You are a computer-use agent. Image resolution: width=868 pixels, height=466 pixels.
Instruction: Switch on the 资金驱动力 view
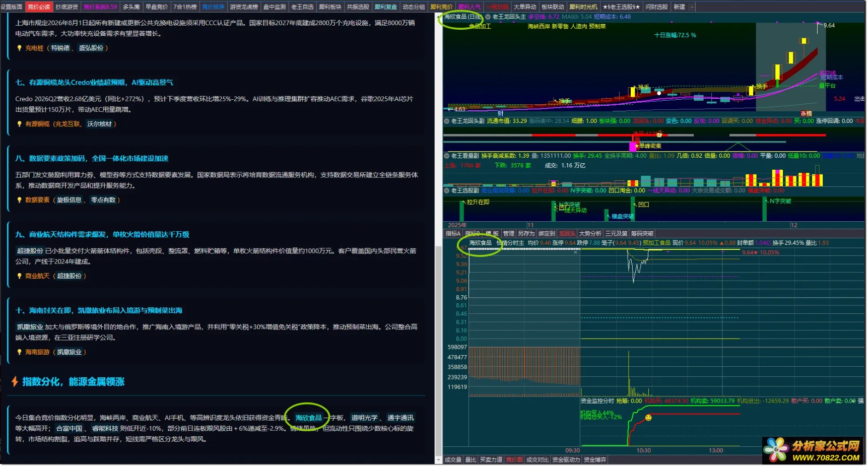(x=566, y=459)
